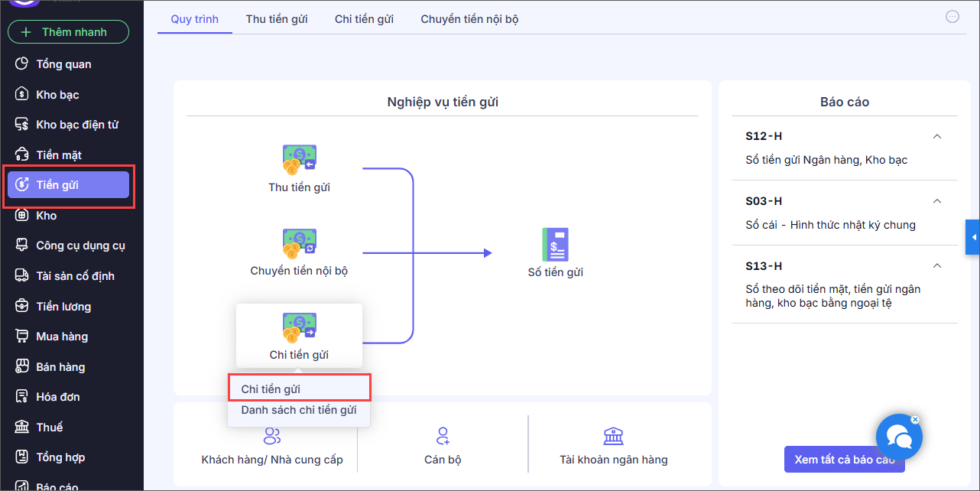Open the Kho bạc điện tử icon
The image size is (980, 491).
tap(22, 125)
